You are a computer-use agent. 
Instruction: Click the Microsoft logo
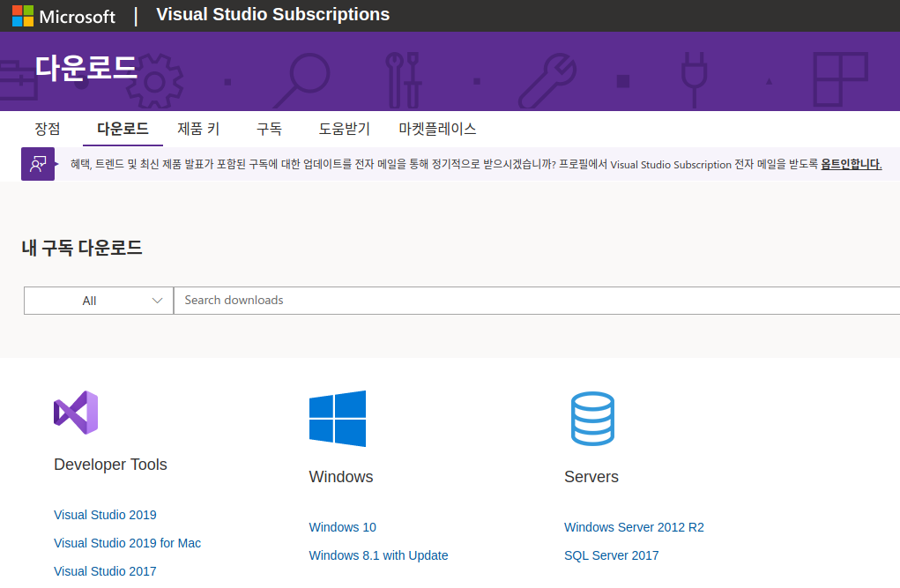63,16
